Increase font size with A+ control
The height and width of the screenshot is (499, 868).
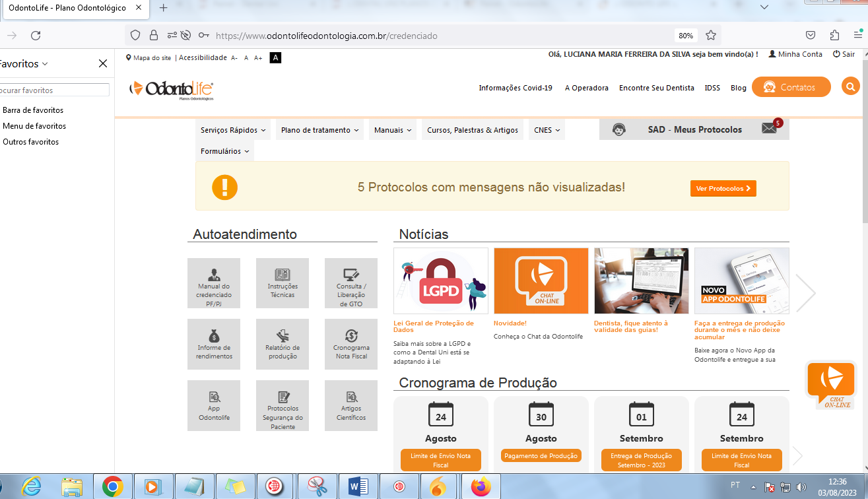pos(258,58)
